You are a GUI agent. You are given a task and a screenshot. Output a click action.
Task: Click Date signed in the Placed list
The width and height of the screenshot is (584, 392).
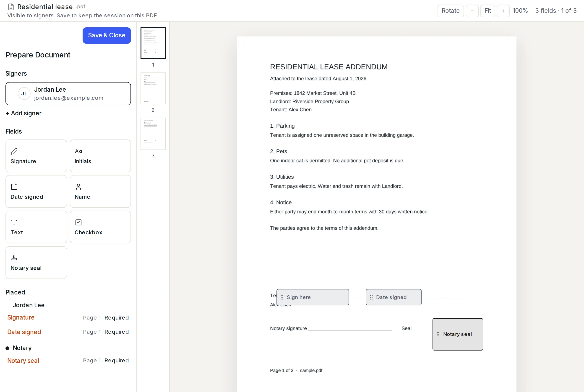click(x=24, y=332)
